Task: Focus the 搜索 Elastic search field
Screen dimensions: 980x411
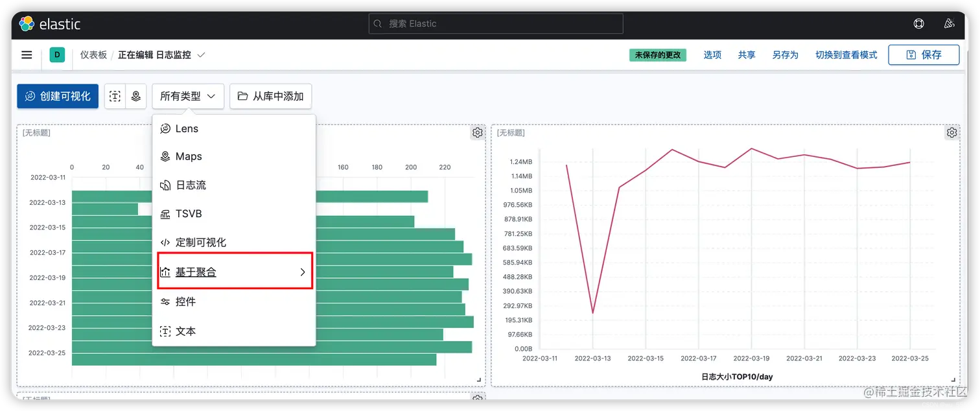Action: point(496,24)
